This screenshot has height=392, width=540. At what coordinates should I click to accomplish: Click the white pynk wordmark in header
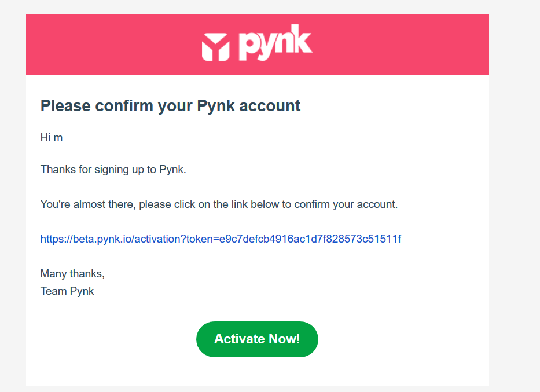[275, 42]
